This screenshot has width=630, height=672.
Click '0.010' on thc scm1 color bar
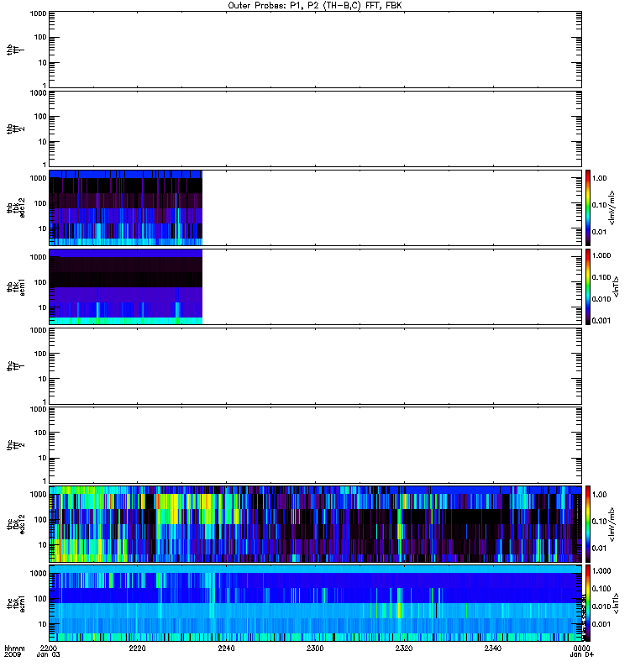click(x=601, y=606)
